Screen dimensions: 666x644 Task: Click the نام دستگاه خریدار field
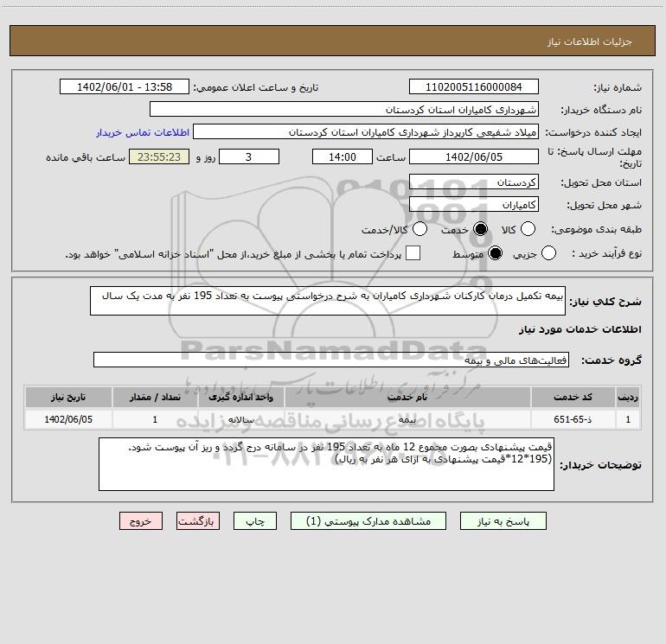344,110
